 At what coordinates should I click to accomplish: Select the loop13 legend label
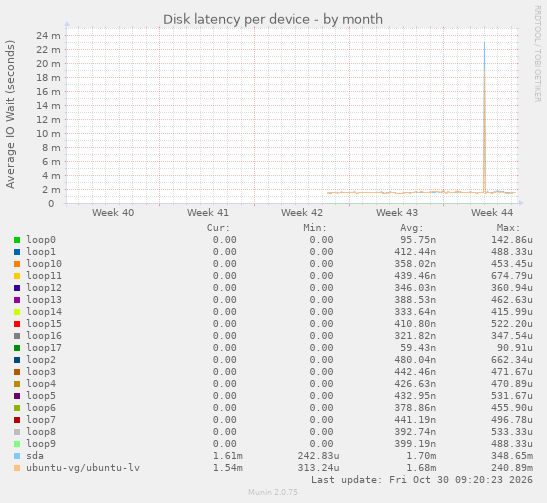click(44, 300)
